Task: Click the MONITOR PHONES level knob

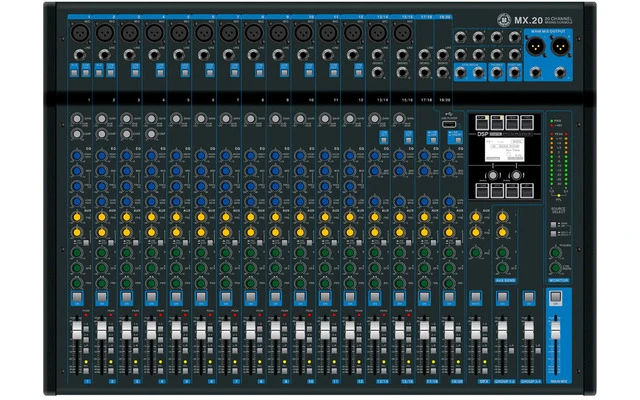Action: tap(555, 253)
